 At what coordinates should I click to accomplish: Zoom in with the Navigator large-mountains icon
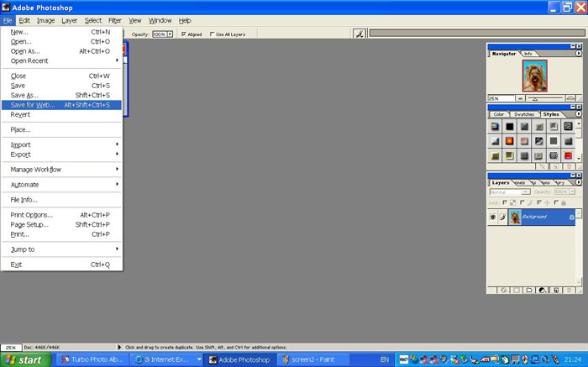tap(570, 98)
